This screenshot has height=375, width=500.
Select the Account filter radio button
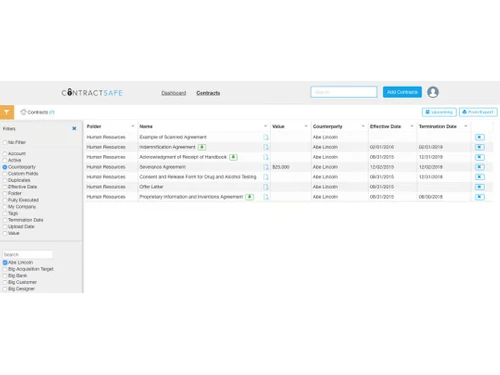tap(5, 154)
